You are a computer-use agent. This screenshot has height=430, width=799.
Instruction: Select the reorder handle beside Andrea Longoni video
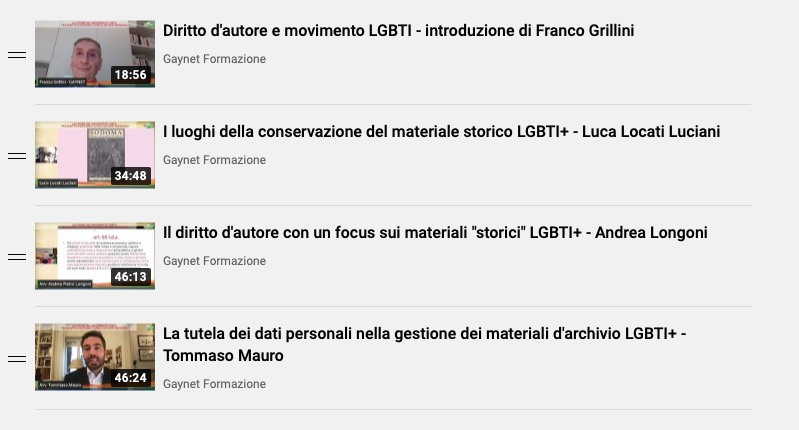point(17,257)
